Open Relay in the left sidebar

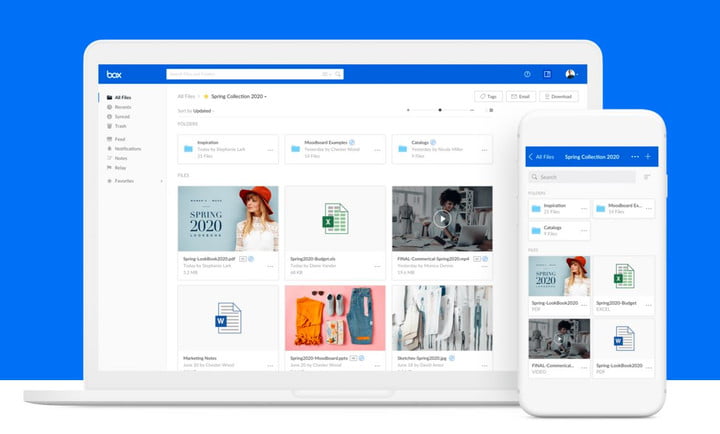[x=117, y=168]
